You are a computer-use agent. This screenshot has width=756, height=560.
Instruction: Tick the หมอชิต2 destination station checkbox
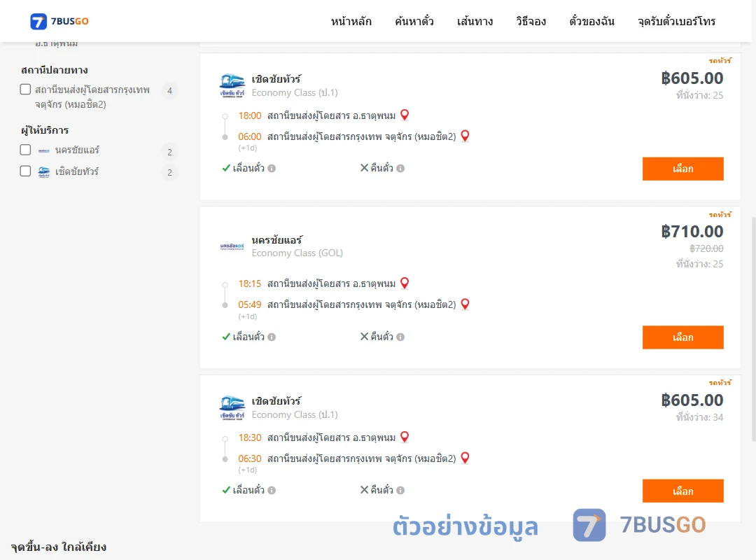26,89
